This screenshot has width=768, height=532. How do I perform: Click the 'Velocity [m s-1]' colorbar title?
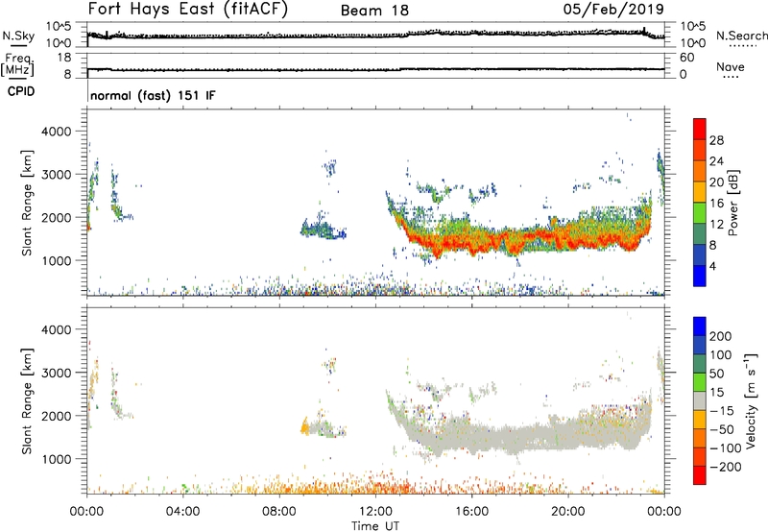pyautogui.click(x=751, y=400)
